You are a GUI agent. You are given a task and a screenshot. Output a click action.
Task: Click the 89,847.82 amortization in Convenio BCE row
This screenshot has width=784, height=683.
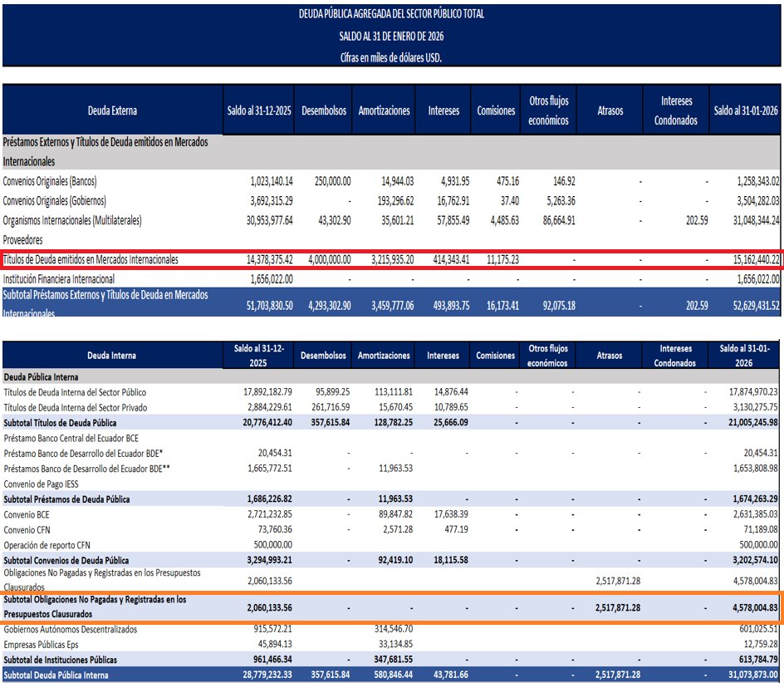point(395,513)
